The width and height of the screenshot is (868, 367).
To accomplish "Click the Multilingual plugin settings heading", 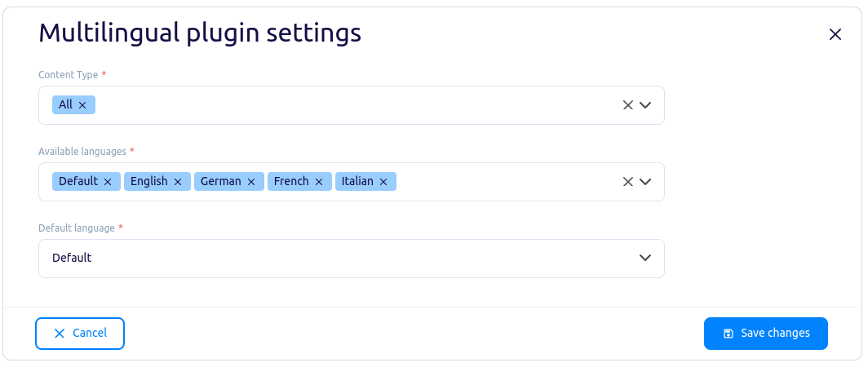I will pyautogui.click(x=200, y=33).
